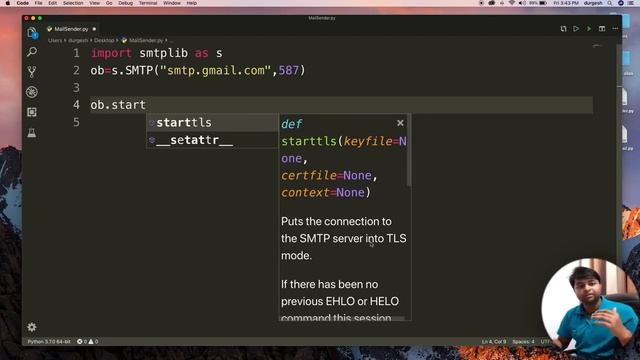Open the Extensions view
The image size is (640, 360).
(32, 112)
